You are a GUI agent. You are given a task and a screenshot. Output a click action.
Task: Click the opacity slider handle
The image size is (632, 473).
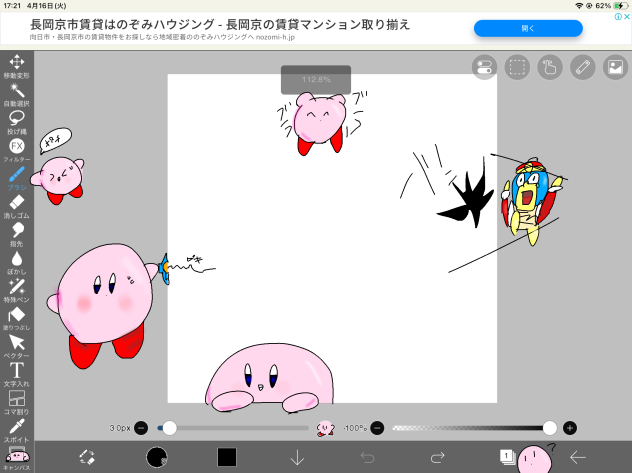click(x=550, y=428)
